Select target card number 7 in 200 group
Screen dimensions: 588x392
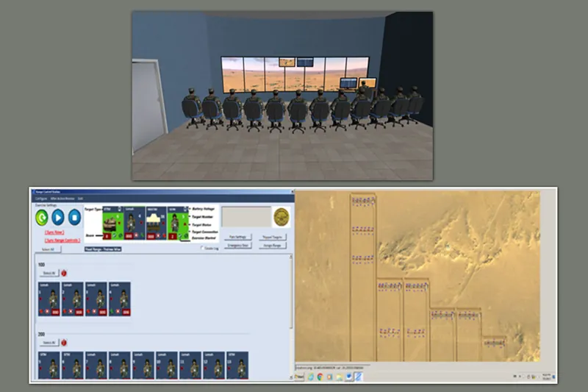(x=96, y=365)
